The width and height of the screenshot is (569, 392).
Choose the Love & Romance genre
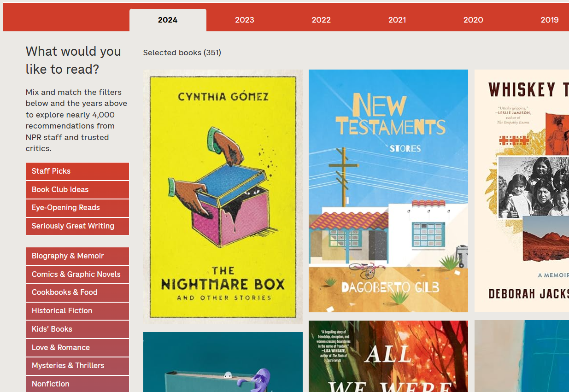(77, 348)
